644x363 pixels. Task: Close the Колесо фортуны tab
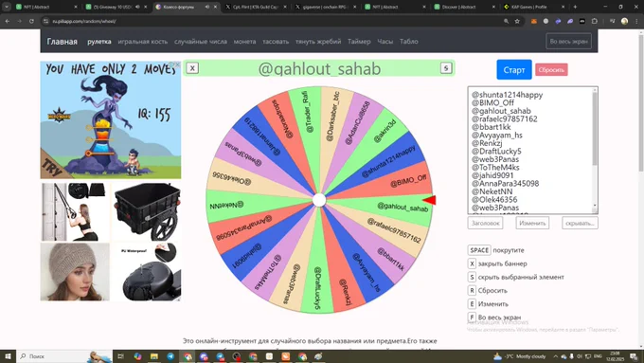click(215, 7)
